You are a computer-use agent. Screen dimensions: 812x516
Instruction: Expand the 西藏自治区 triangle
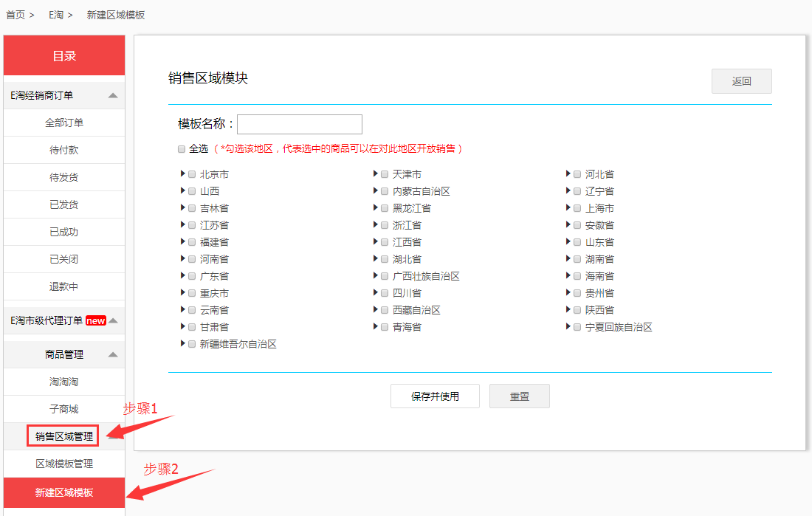(376, 310)
